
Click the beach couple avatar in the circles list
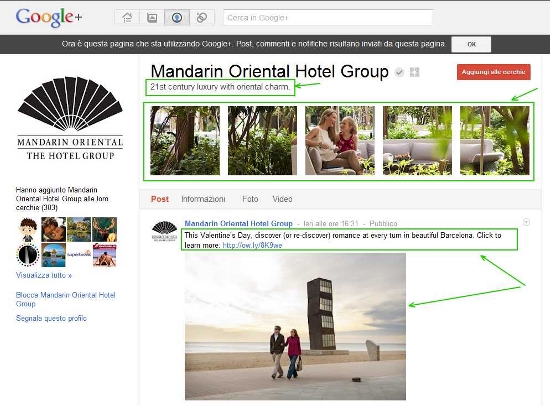pos(105,255)
